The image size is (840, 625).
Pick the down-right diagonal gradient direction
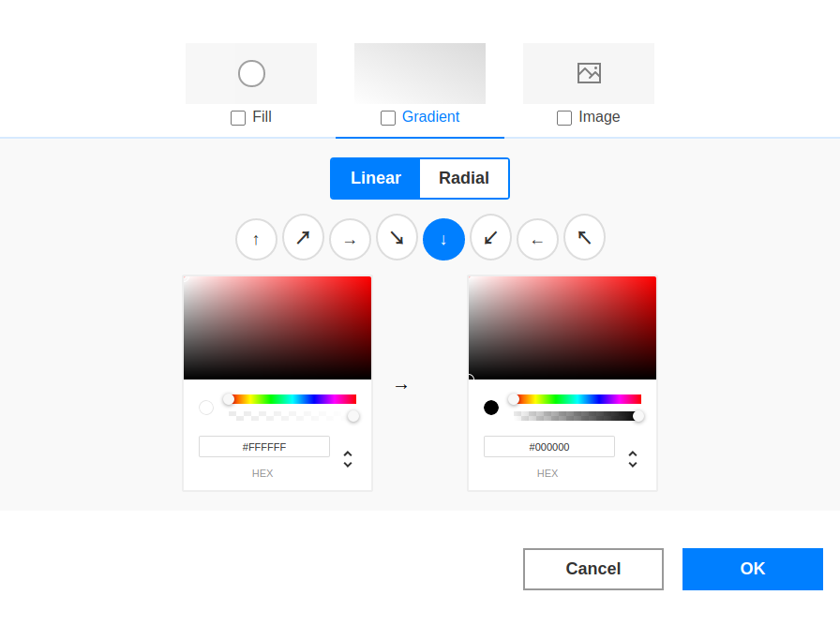(x=397, y=237)
